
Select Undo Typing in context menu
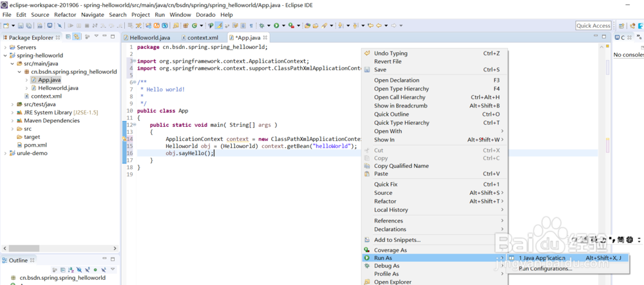point(434,53)
